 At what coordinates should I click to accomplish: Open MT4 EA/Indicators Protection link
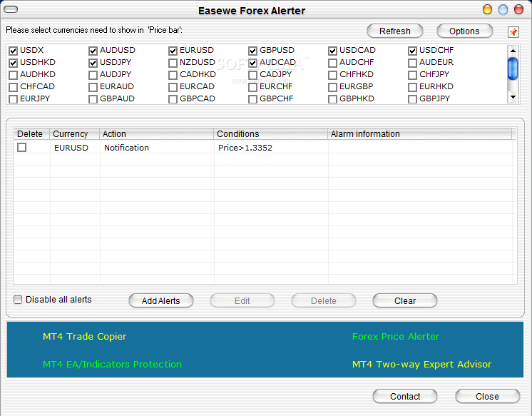pyautogui.click(x=112, y=365)
